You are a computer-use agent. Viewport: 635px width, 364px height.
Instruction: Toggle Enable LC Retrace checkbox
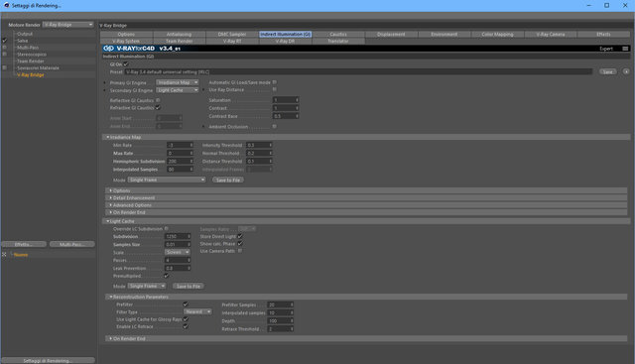186,326
